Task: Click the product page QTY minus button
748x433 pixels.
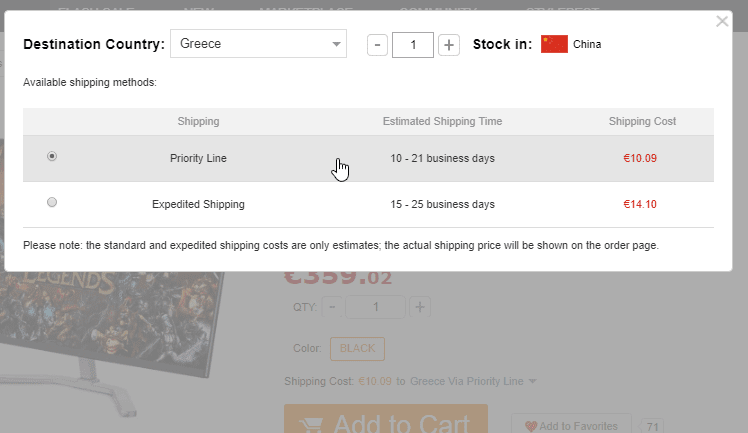Action: click(333, 307)
